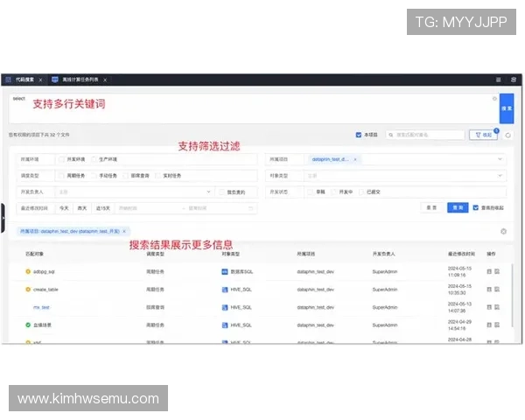Click the clear-all icon at filter chips row
This screenshot has height=420, width=525.
[x=503, y=231]
